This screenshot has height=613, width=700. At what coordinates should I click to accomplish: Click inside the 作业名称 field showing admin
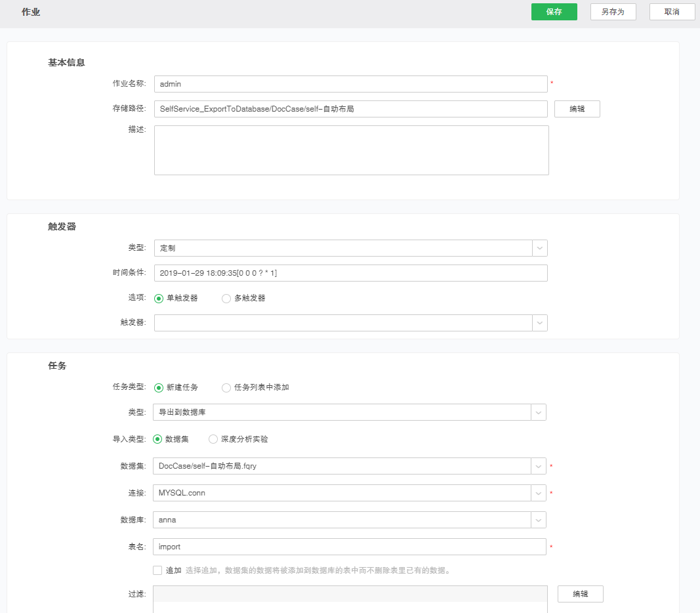pos(328,83)
